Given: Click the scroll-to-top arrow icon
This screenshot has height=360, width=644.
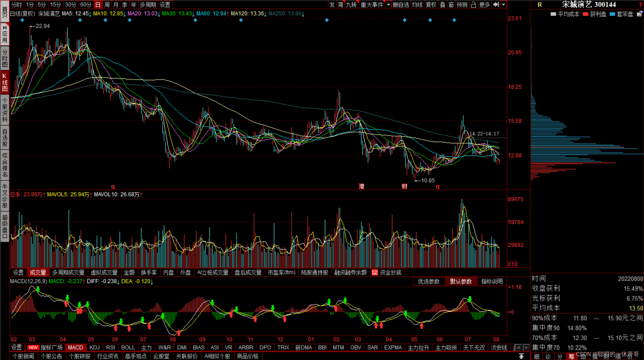Looking at the screenshot, I should (521, 356).
